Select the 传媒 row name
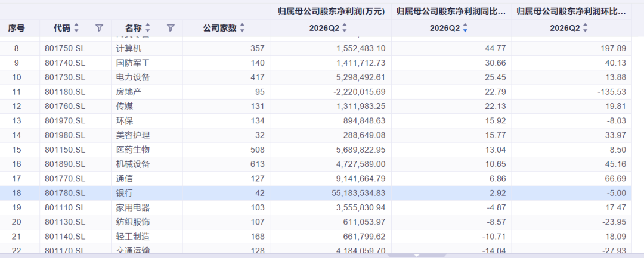Screen dimensions: 644x258 [x=125, y=106]
